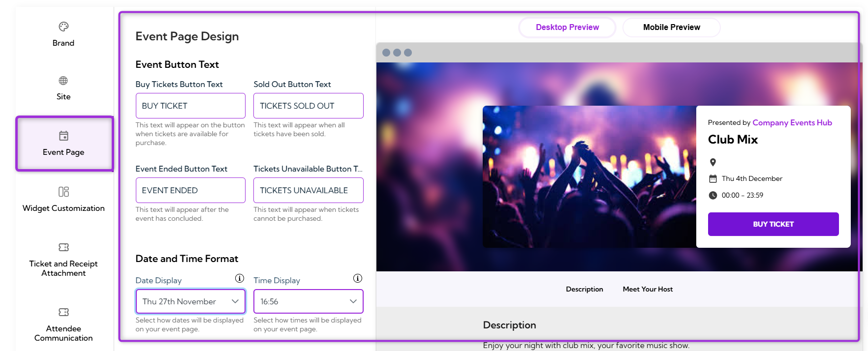The height and width of the screenshot is (351, 868).
Task: Switch to Mobile Preview
Action: (672, 28)
